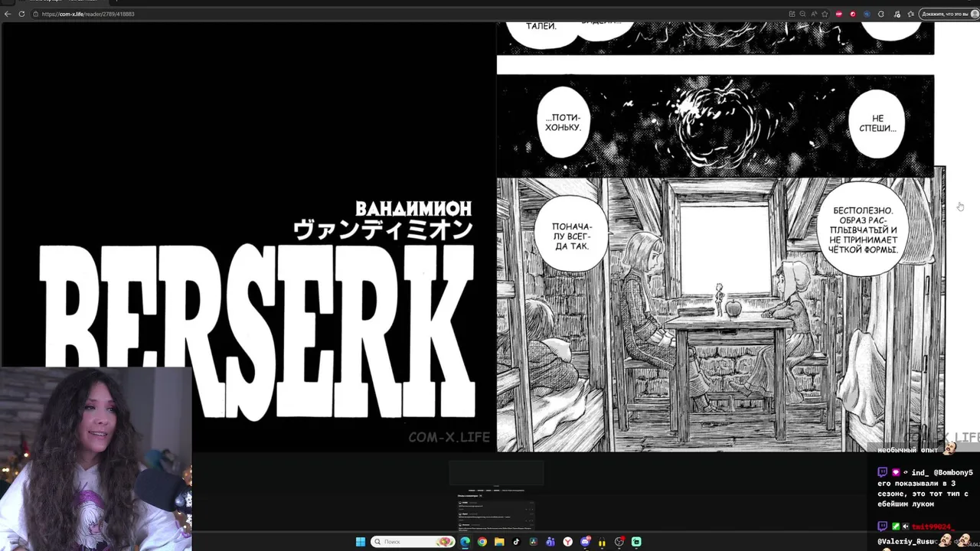Open OBS Studio from the taskbar
Image resolution: width=980 pixels, height=551 pixels.
click(619, 542)
